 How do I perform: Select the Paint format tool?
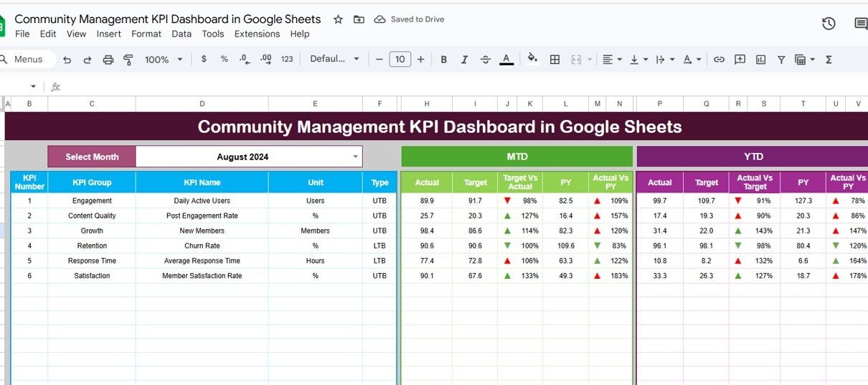[x=128, y=60]
